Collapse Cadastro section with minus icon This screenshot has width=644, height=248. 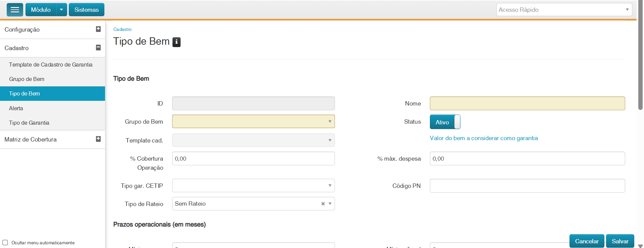[98, 48]
